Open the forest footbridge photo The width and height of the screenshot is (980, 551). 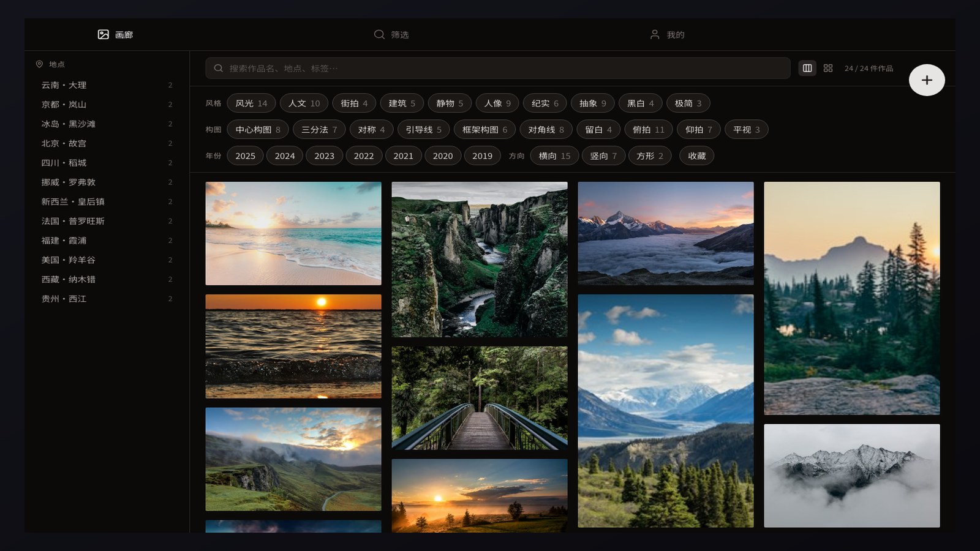coord(480,398)
